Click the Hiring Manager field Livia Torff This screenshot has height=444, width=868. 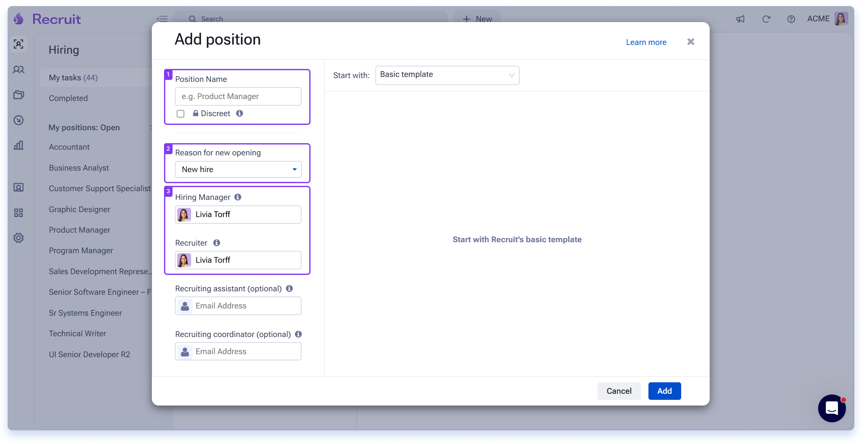238,214
